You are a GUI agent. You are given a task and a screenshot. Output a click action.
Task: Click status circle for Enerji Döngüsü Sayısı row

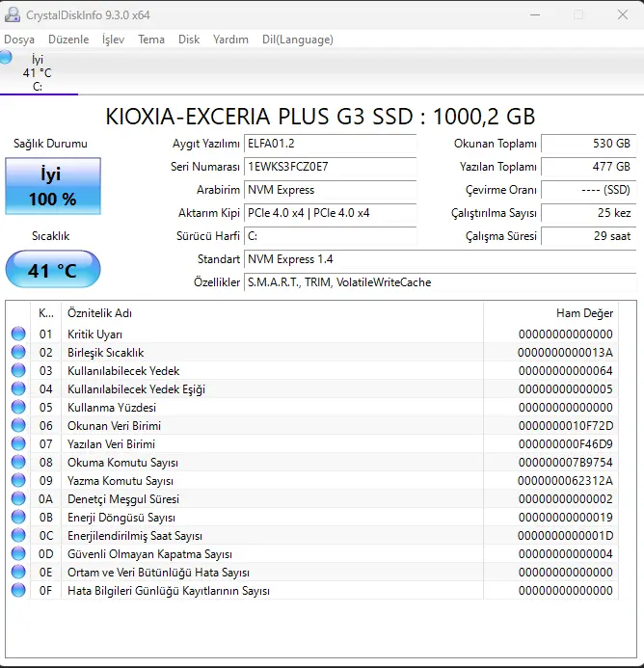point(18,517)
